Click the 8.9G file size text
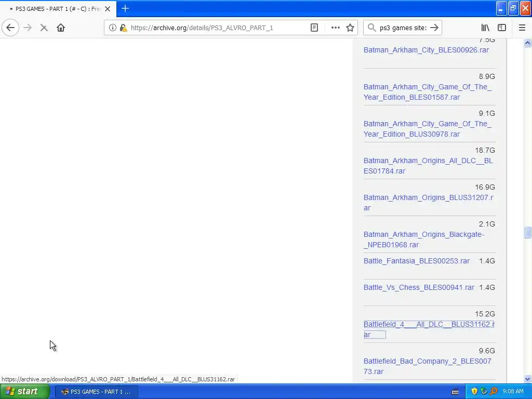Image resolution: width=532 pixels, height=399 pixels. click(x=487, y=77)
